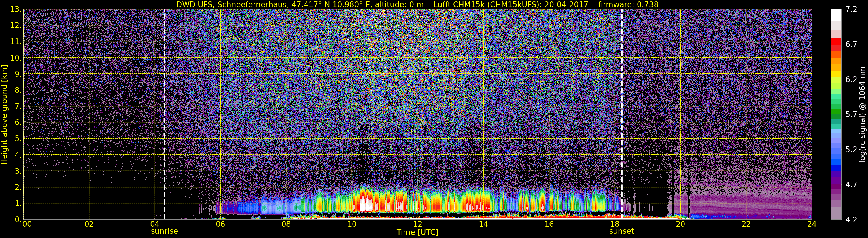Screen dimensions: 868x238
Task: Click the height axis tick label 1
Action: pos(18,204)
